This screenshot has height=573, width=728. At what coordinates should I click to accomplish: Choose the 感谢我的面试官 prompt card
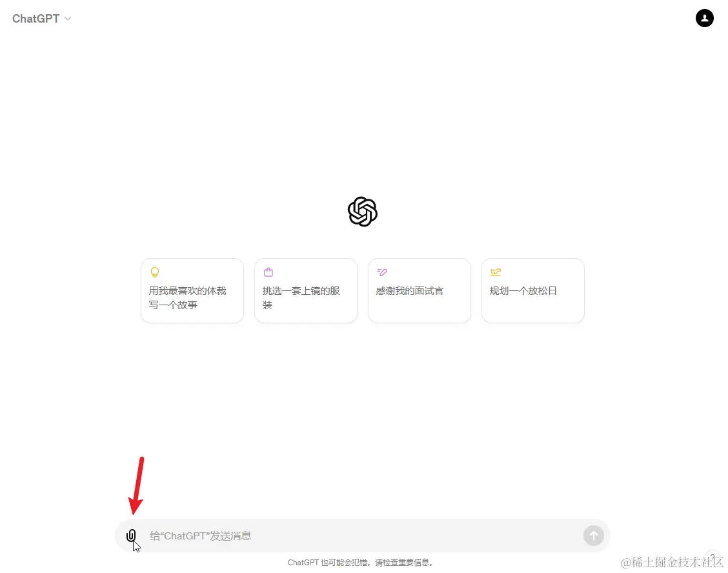pyautogui.click(x=420, y=290)
